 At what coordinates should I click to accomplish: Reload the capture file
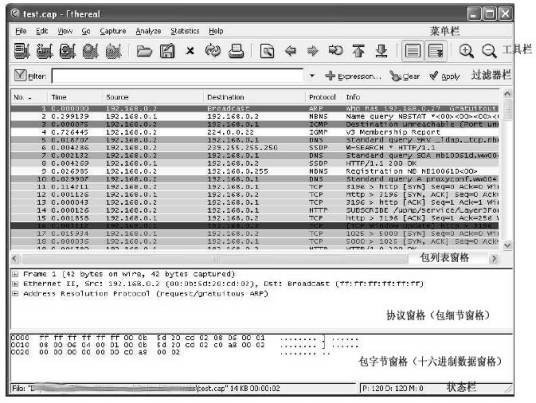click(213, 51)
